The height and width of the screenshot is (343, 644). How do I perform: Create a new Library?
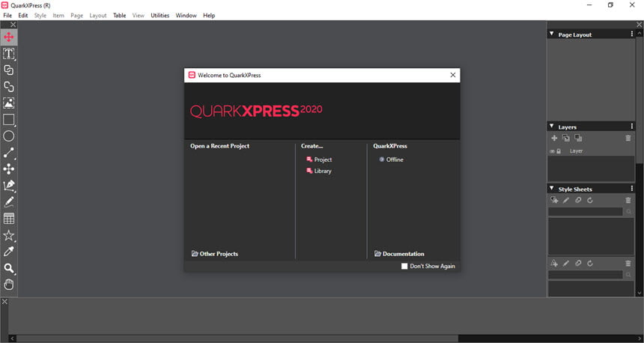pyautogui.click(x=319, y=171)
